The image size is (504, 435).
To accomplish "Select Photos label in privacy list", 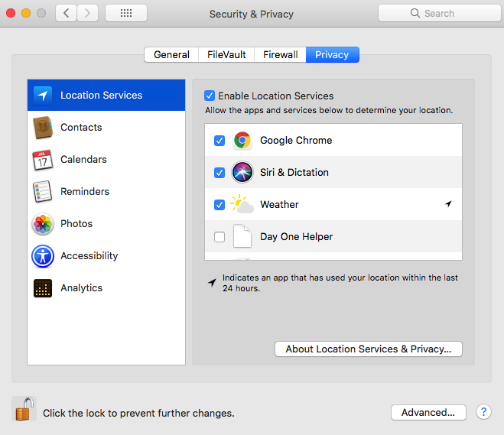I will [x=76, y=223].
